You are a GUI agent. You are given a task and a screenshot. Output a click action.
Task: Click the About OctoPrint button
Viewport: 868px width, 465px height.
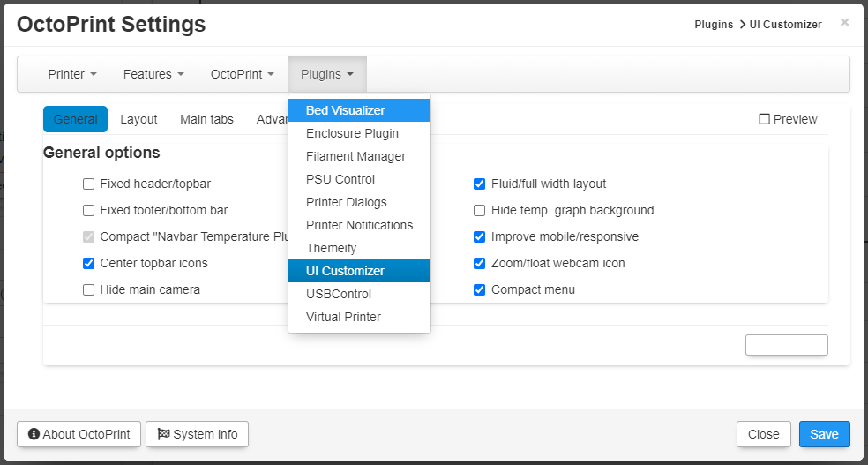[79, 434]
